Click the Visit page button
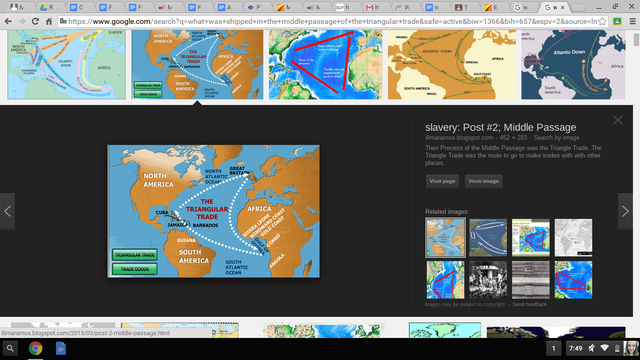Viewport: 640px width, 360px height. coord(442,181)
